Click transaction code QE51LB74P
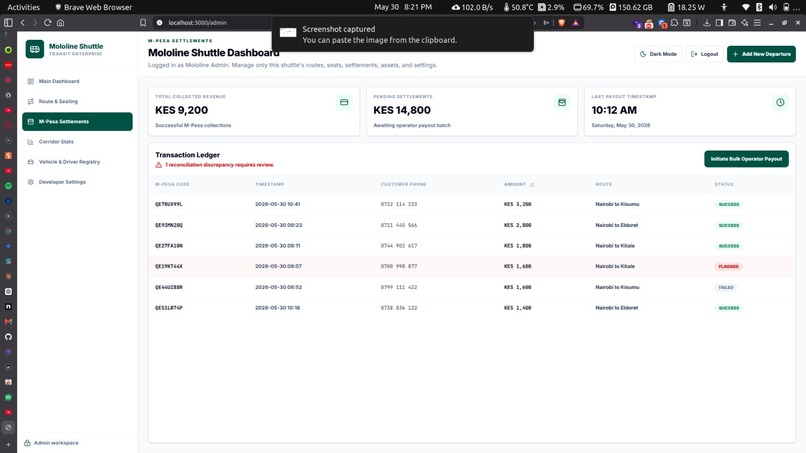806x453 pixels. (x=169, y=308)
